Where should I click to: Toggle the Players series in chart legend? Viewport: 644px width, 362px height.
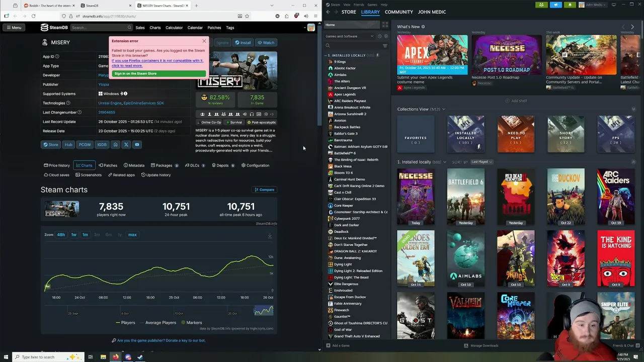[x=126, y=323]
